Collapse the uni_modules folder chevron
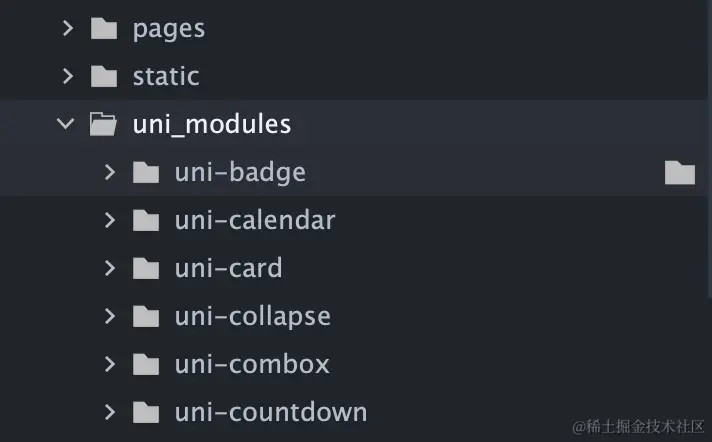Image resolution: width=712 pixels, height=442 pixels. click(x=66, y=124)
